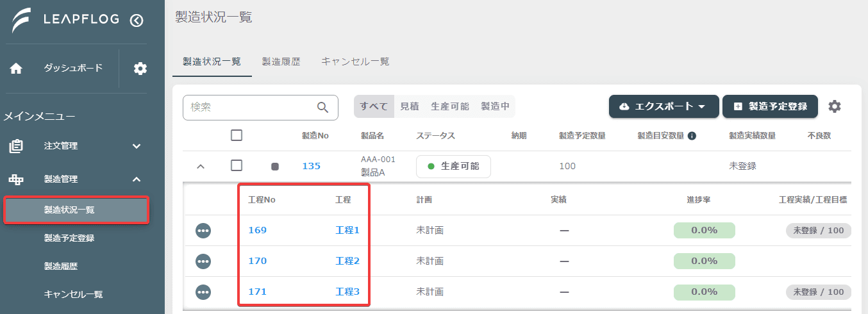The width and height of the screenshot is (868, 314).
Task: Open the 工程3 link
Action: pos(347,292)
